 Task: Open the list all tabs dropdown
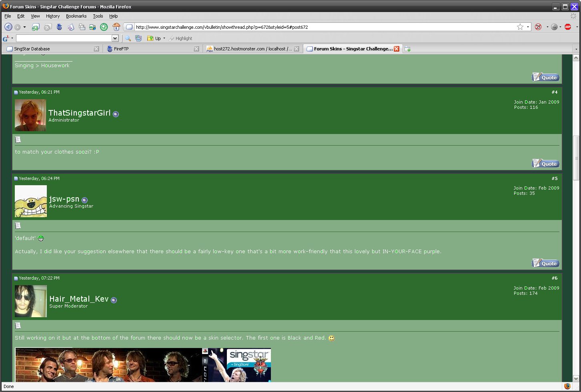pos(576,49)
